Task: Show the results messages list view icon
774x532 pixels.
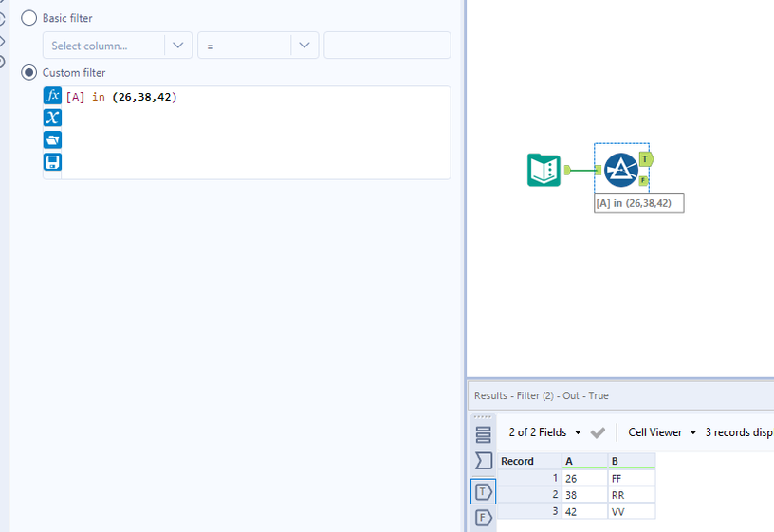Action: (x=483, y=434)
